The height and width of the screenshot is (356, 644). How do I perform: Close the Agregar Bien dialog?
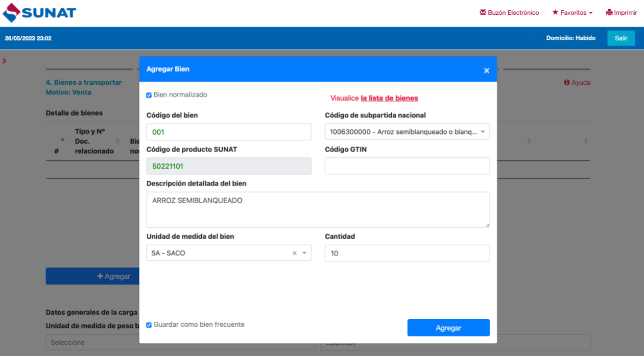(x=486, y=70)
